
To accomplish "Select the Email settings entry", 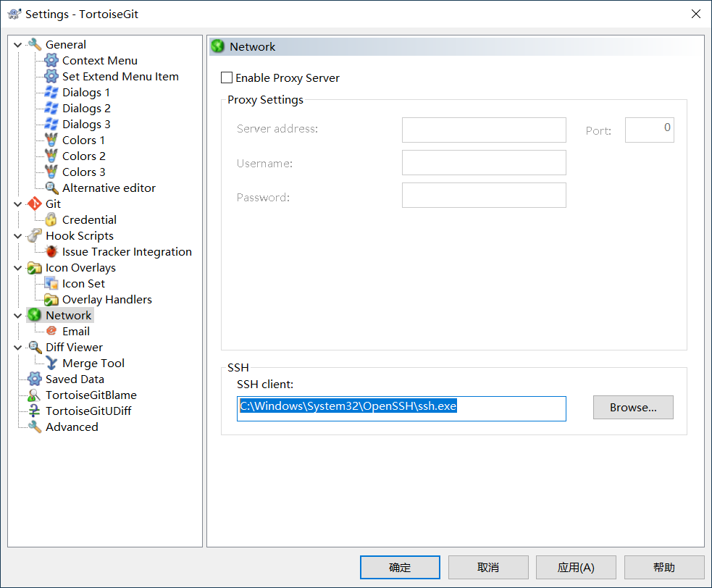I will (76, 331).
